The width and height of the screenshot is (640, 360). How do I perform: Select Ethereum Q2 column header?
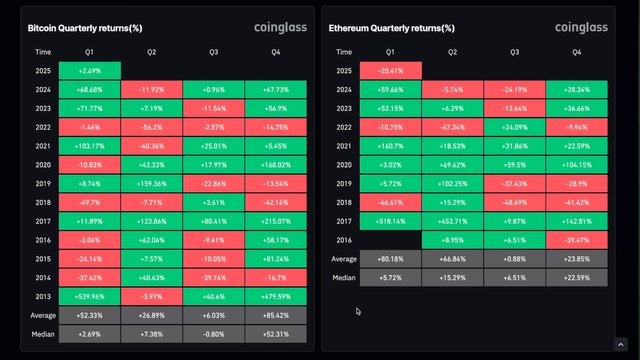[452, 52]
